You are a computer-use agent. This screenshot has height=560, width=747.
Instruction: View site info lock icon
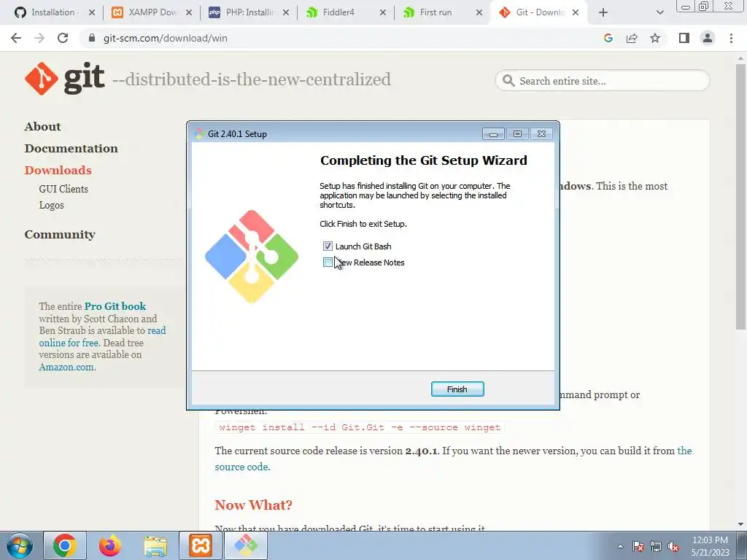point(92,38)
